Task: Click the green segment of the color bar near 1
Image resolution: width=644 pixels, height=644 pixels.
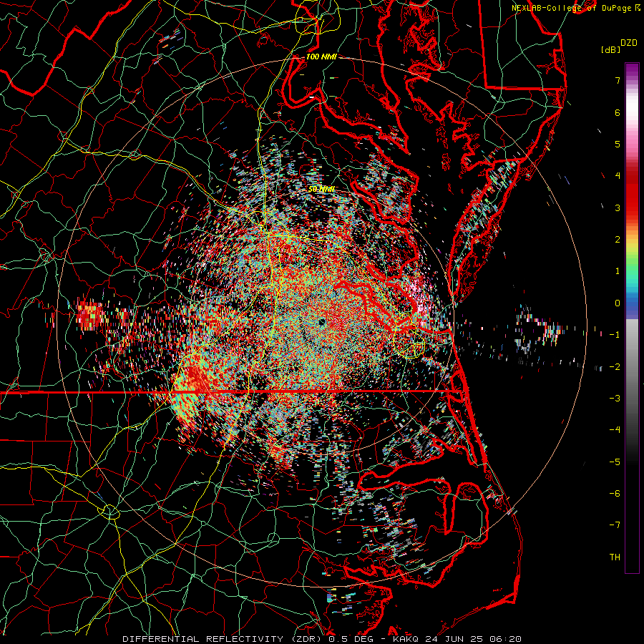Action: tap(632, 269)
